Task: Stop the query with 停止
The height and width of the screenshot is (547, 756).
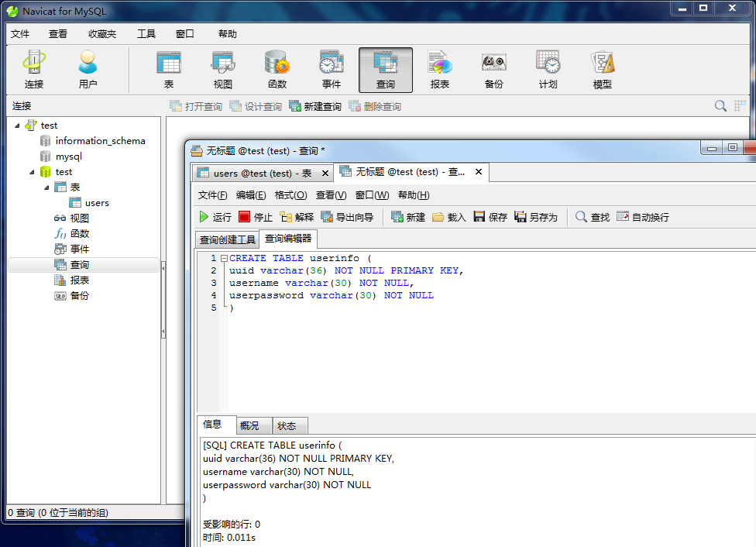Action: click(x=256, y=217)
